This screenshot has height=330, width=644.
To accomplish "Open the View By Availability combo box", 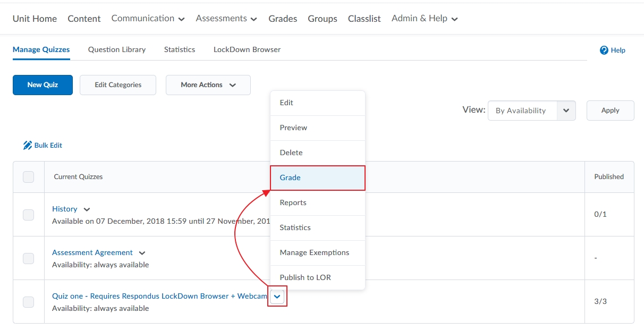I will point(532,111).
